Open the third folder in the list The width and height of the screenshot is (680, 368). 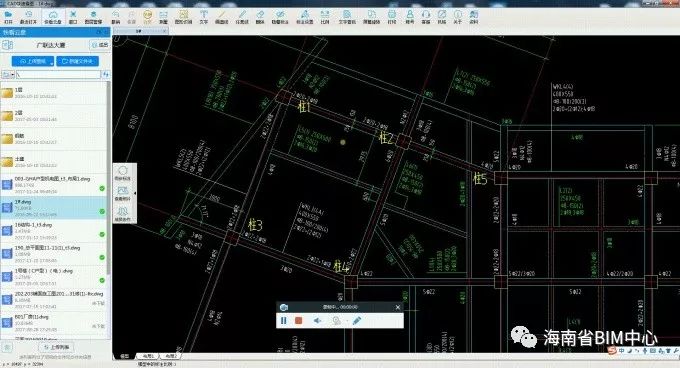click(x=54, y=139)
